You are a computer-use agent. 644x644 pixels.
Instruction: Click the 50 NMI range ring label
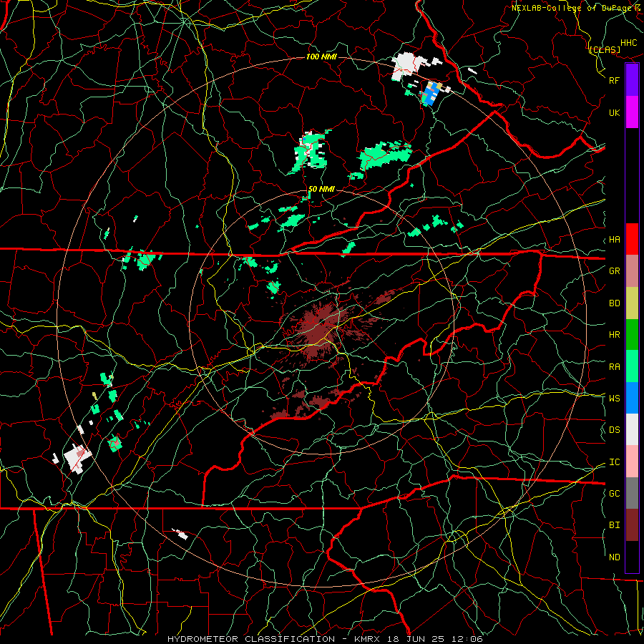point(321,189)
